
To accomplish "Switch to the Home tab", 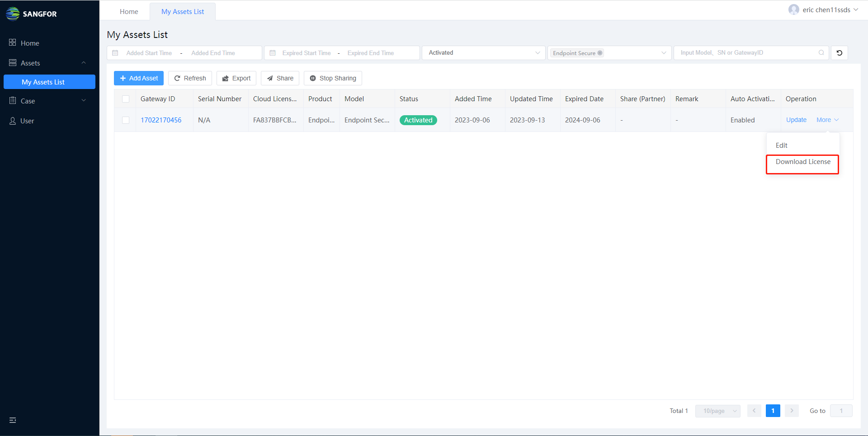I will (x=129, y=12).
